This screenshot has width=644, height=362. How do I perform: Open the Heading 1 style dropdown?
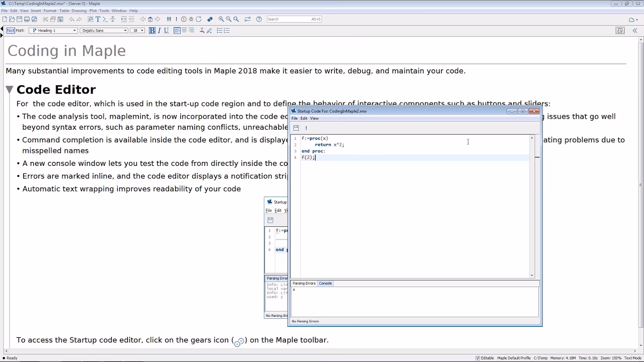pos(53,30)
